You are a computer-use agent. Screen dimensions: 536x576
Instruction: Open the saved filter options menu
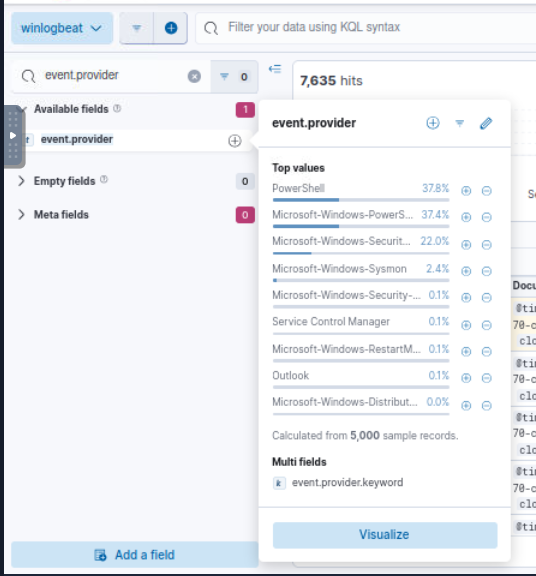[x=137, y=28]
